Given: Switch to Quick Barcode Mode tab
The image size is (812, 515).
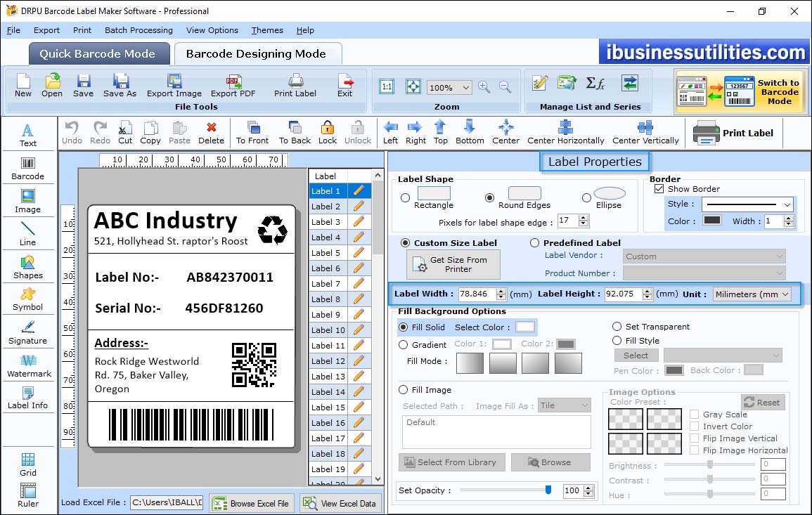Looking at the screenshot, I should 98,54.
